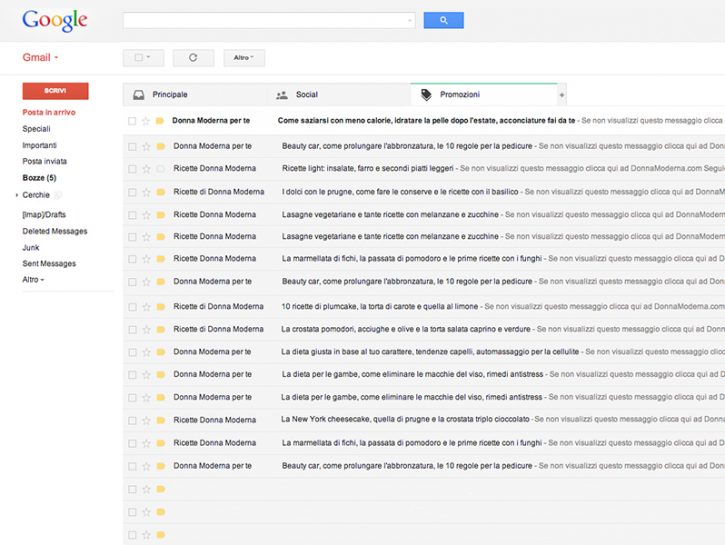Open 'La dieta giusta in base' email
This screenshot has width=725, height=545.
[430, 352]
